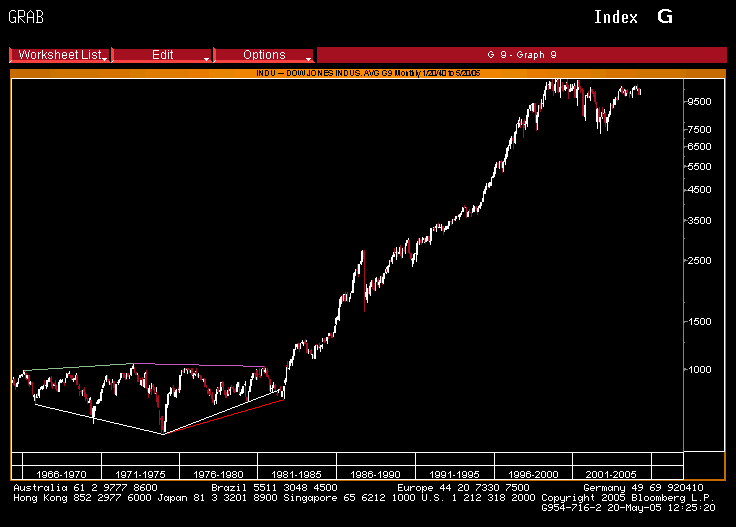
Task: Click the 2500 price axis label
Action: coord(700,261)
